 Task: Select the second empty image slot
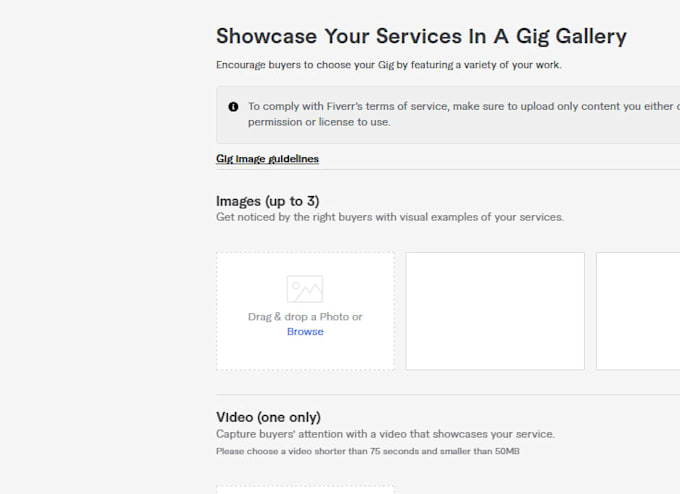click(x=495, y=311)
